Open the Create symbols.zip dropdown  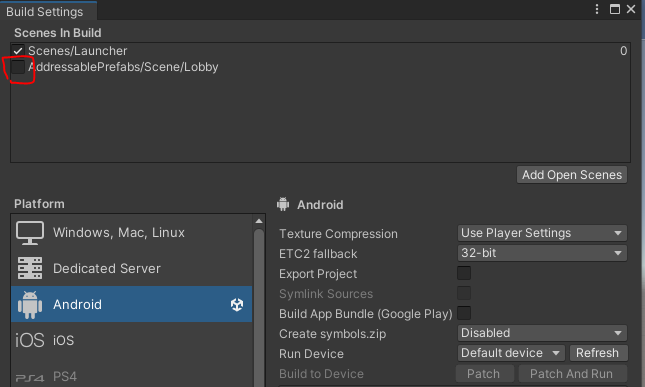point(542,333)
